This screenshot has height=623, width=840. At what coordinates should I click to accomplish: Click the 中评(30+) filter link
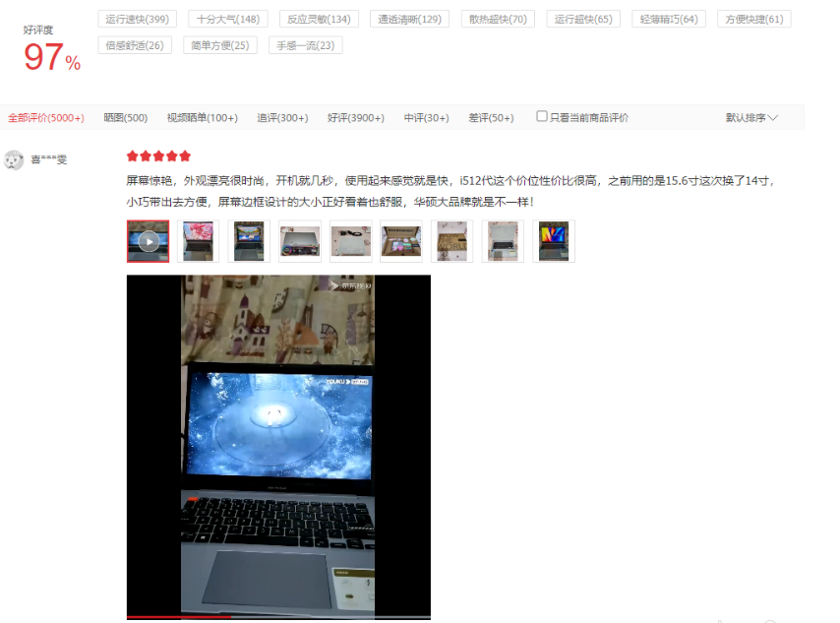[x=429, y=116]
